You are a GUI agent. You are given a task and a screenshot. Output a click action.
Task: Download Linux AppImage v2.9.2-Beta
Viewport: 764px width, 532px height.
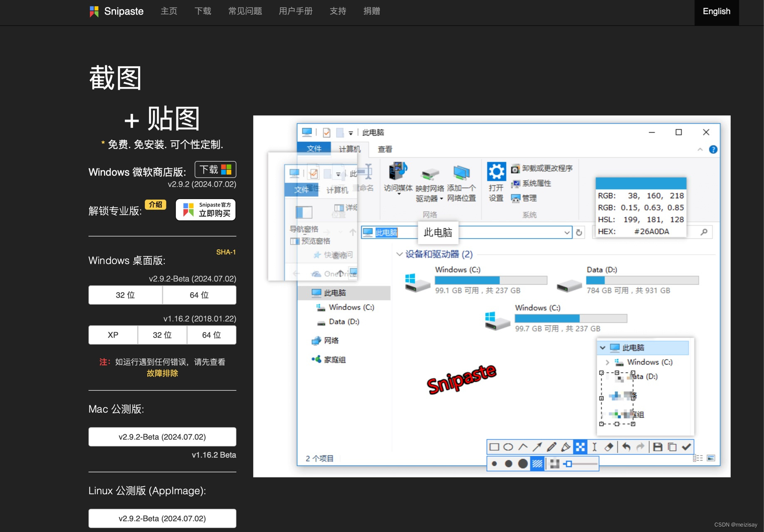[x=162, y=518]
